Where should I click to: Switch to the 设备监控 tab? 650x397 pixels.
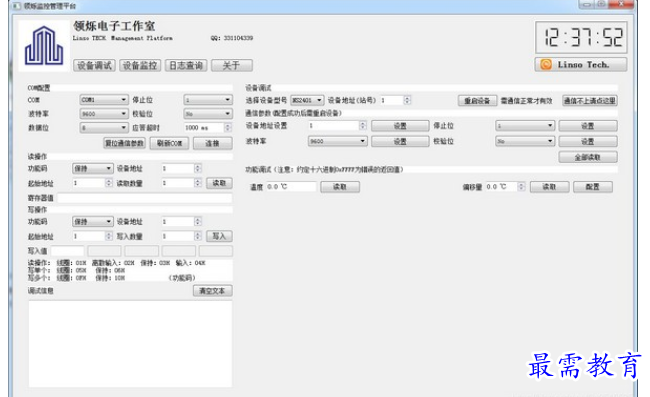pyautogui.click(x=140, y=65)
